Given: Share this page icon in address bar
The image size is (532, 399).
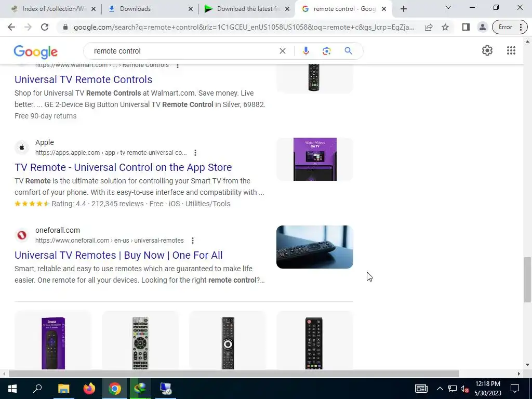Looking at the screenshot, I should pyautogui.click(x=429, y=27).
